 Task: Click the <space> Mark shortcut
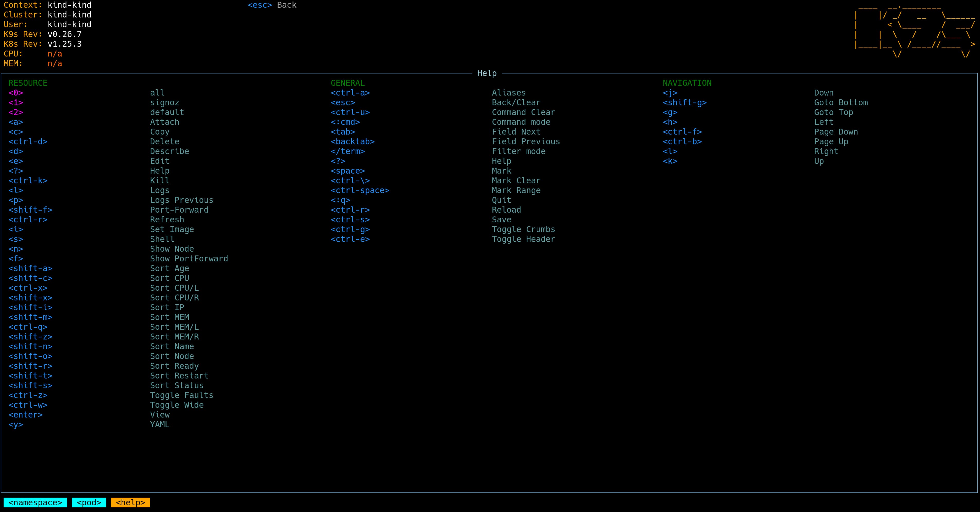pyautogui.click(x=348, y=171)
